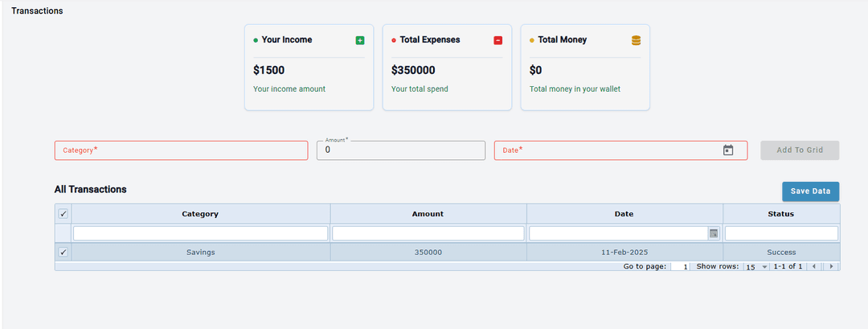This screenshot has width=868, height=329.
Task: Click the green plus icon on Your Income
Action: click(x=360, y=40)
